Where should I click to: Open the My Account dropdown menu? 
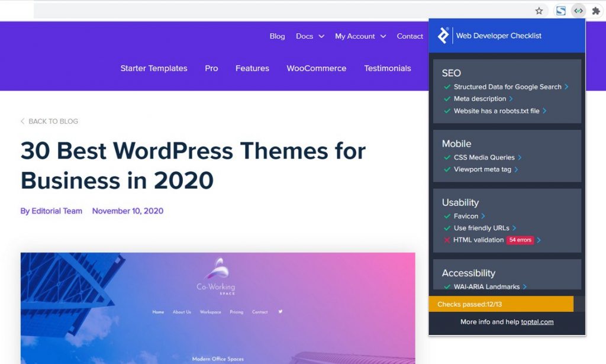click(x=360, y=36)
